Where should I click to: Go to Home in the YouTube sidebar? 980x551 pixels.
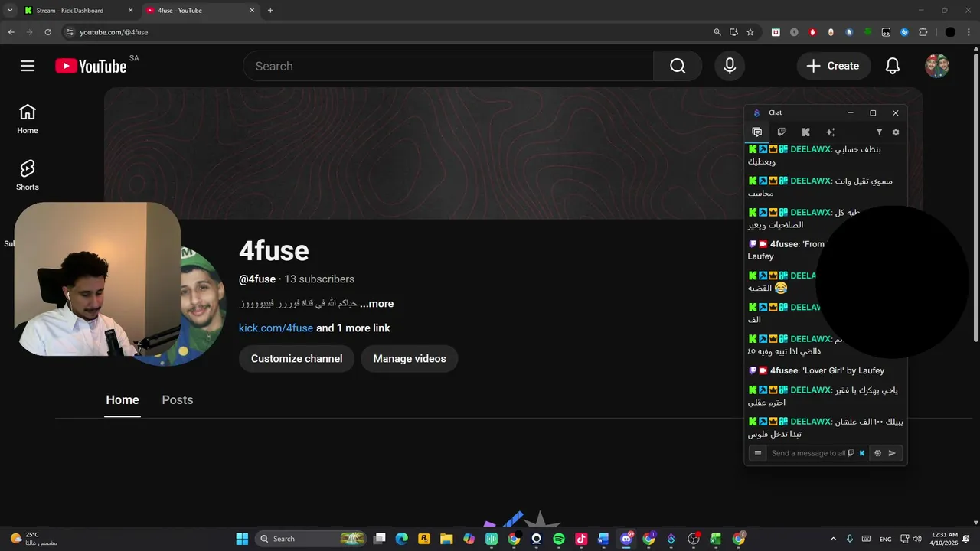28,119
